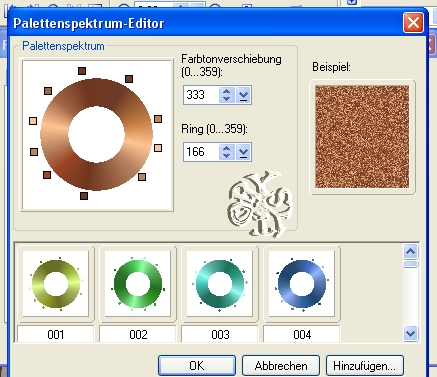
Task: Click the Abbrechen button
Action: tap(281, 366)
